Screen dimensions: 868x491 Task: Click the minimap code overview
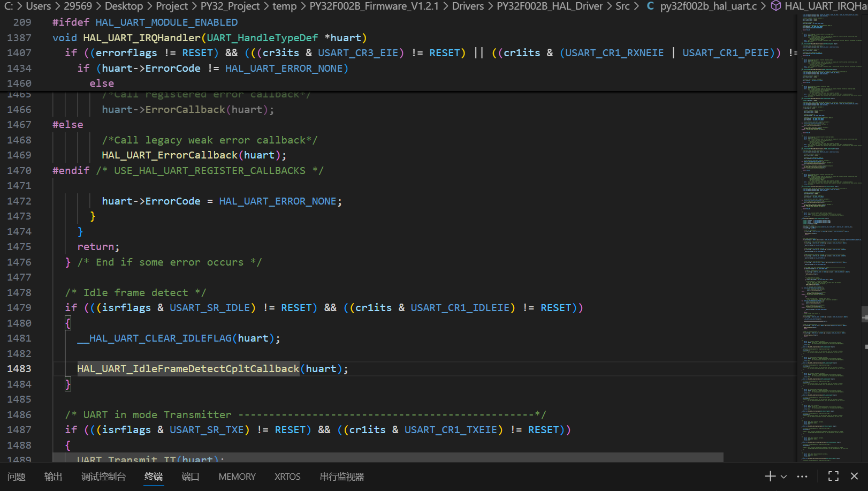pyautogui.click(x=829, y=214)
